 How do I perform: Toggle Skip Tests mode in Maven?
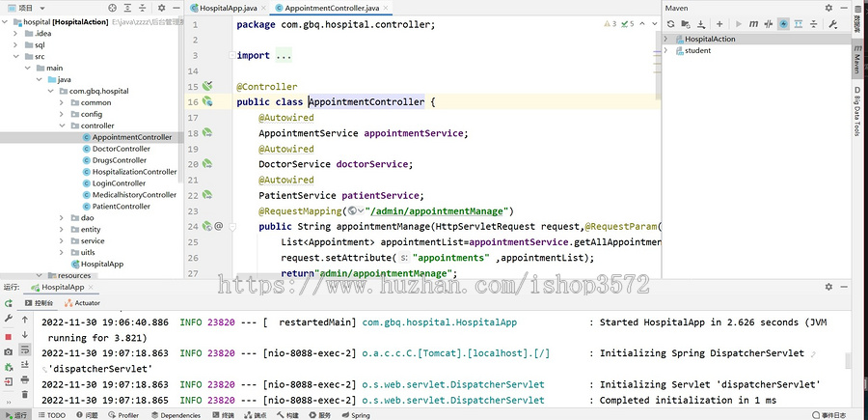pos(783,24)
